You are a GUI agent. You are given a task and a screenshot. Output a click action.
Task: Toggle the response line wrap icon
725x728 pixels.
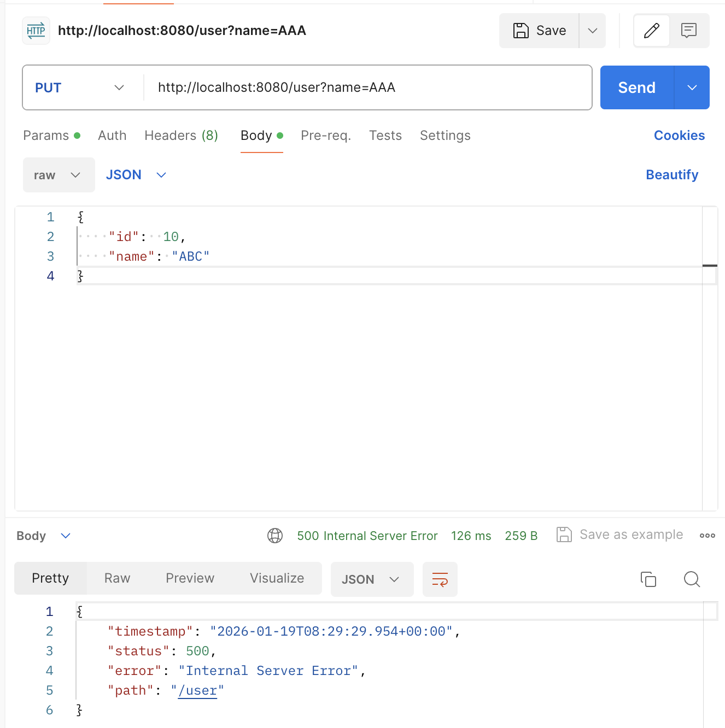(440, 579)
